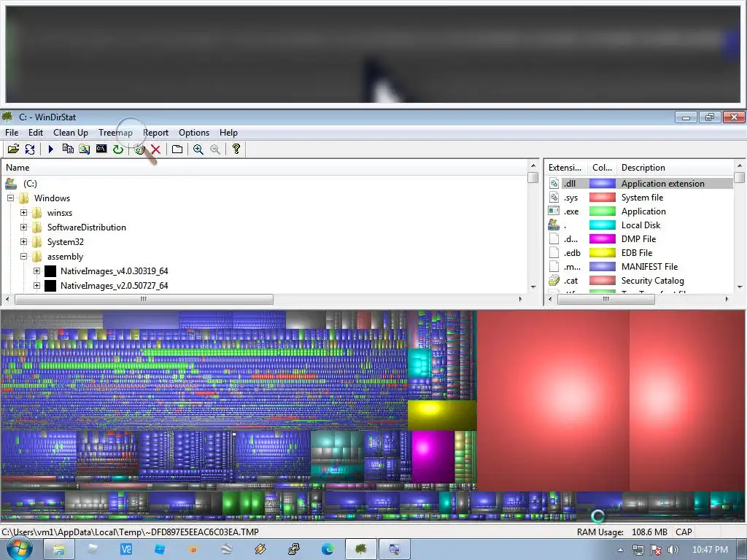Expand NativeImages_v2.0.50727_64 node
The width and height of the screenshot is (747, 560).
coord(36,286)
